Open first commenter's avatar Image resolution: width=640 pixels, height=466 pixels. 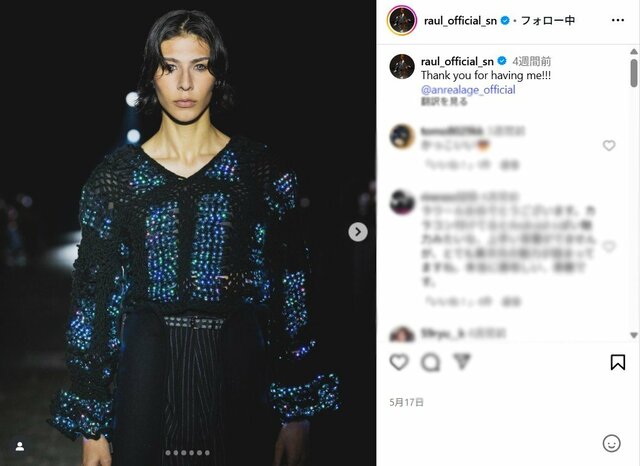coord(402,137)
